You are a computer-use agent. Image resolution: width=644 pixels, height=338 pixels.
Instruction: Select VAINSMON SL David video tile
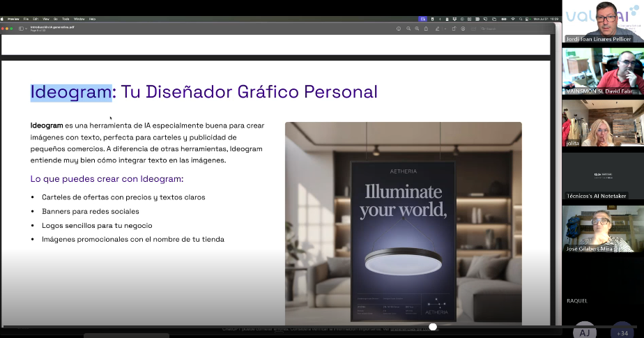click(x=603, y=72)
